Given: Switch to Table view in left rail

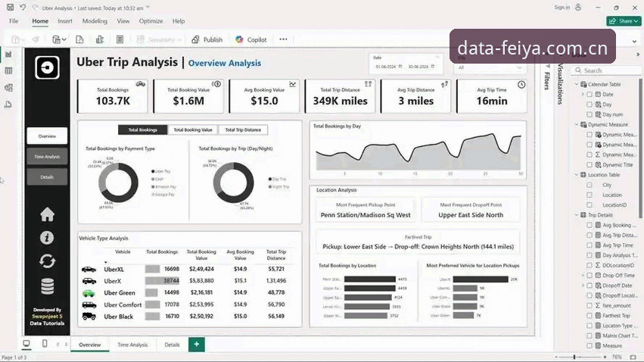Looking at the screenshot, I should (8, 70).
